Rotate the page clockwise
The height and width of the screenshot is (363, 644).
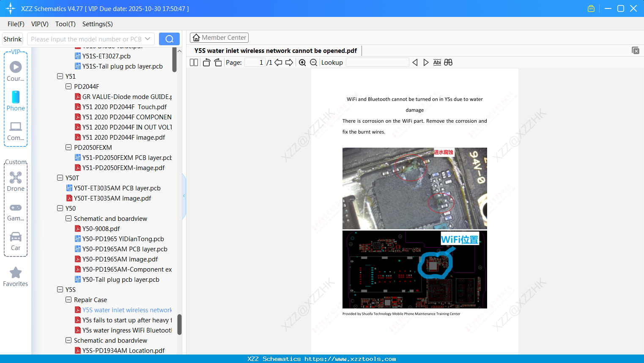[218, 63]
